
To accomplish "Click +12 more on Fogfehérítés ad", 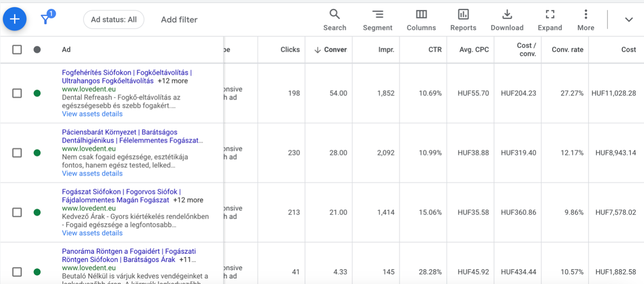I will pos(172,81).
